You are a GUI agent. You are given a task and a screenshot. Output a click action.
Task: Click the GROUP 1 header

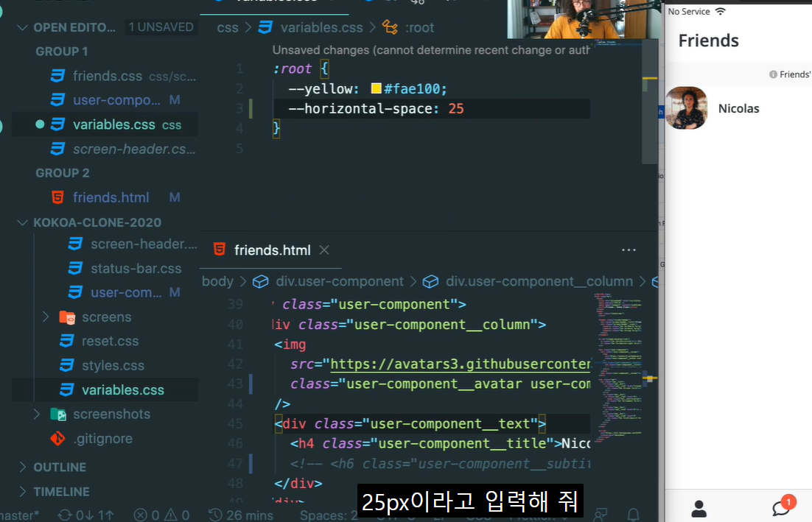pyautogui.click(x=62, y=52)
